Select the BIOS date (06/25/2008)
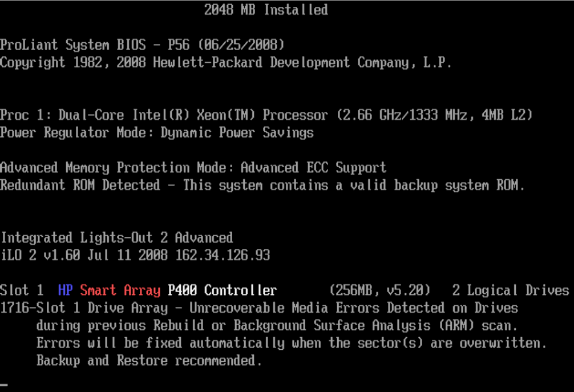 point(241,45)
